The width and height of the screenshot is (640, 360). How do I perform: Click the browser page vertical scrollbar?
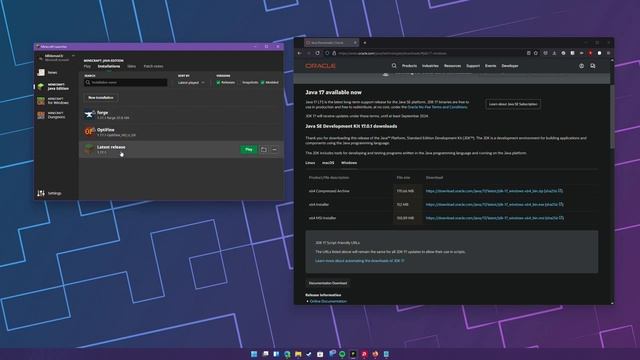[611, 117]
